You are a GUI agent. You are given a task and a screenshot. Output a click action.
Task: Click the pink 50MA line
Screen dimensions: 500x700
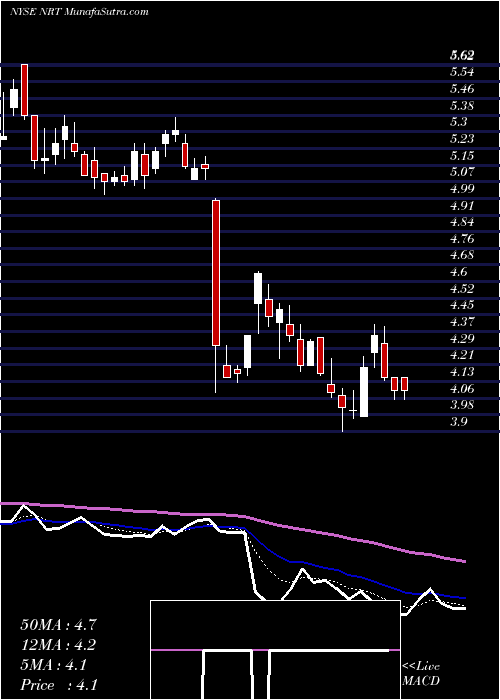[232, 515]
